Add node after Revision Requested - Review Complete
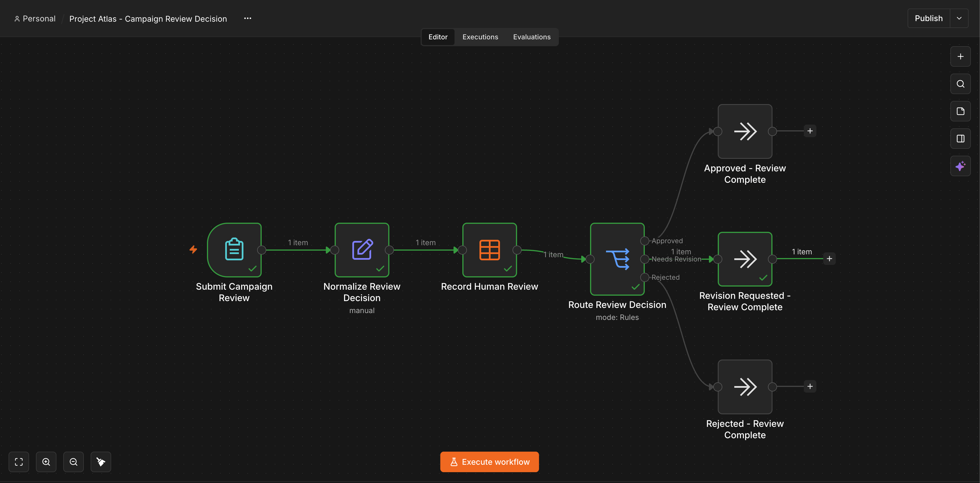Image resolution: width=980 pixels, height=483 pixels. [829, 259]
